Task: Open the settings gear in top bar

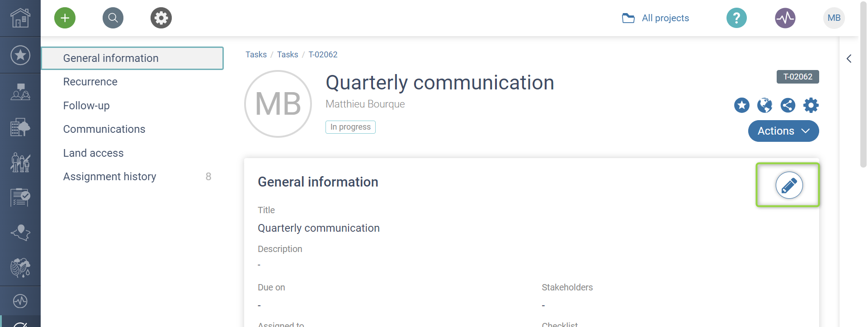Action: coord(161,18)
